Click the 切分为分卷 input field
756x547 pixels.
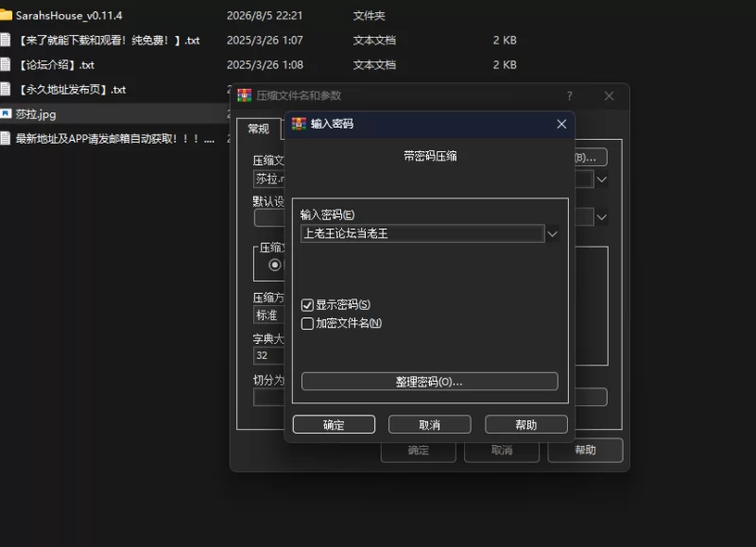click(x=269, y=398)
